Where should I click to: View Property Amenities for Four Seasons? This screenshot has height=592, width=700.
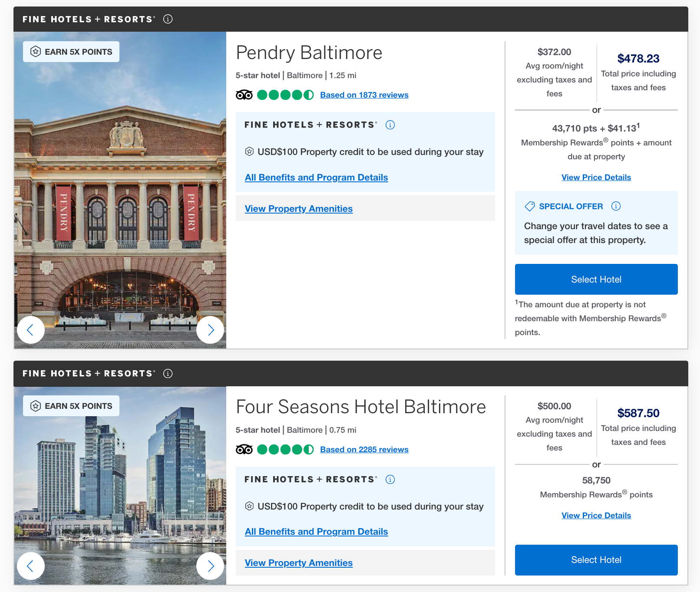point(298,562)
